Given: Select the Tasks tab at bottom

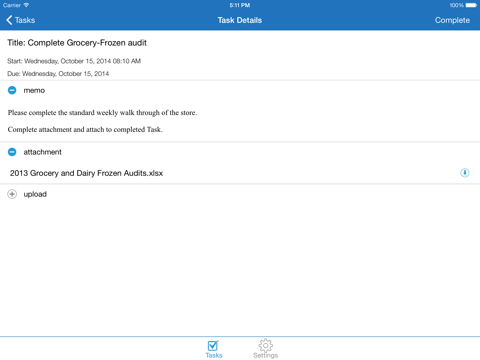Looking at the screenshot, I should [214, 349].
